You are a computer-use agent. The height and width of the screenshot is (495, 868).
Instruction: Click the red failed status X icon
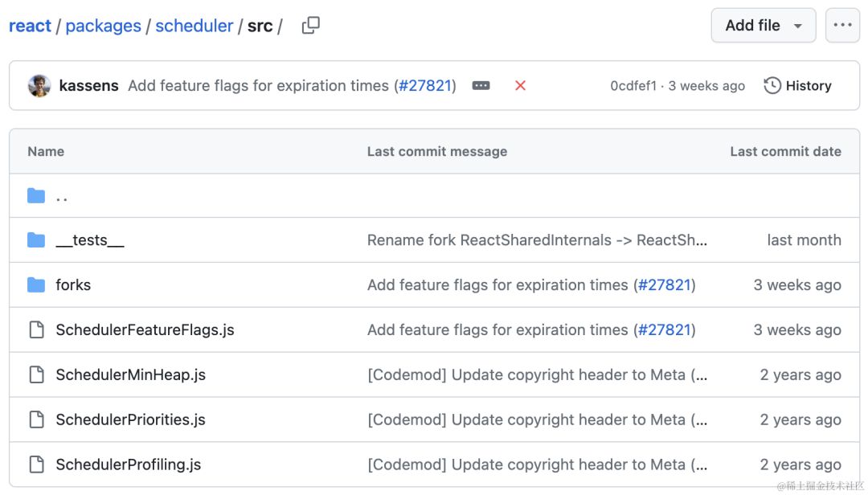520,86
